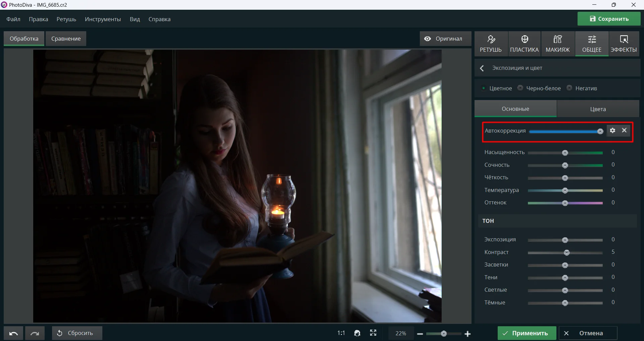Undo the last edit arrow
Viewport: 644px width, 341px height.
tap(13, 333)
